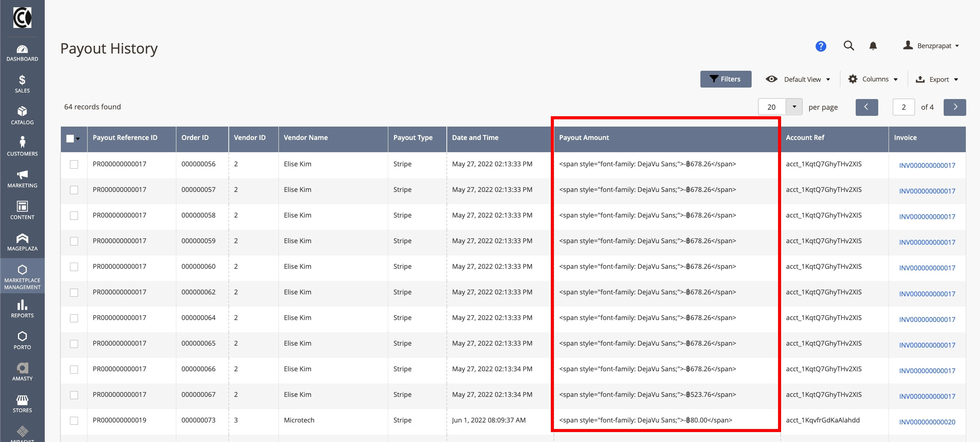This screenshot has height=442, width=980.
Task: Expand the Columns settings dropdown
Action: point(873,79)
